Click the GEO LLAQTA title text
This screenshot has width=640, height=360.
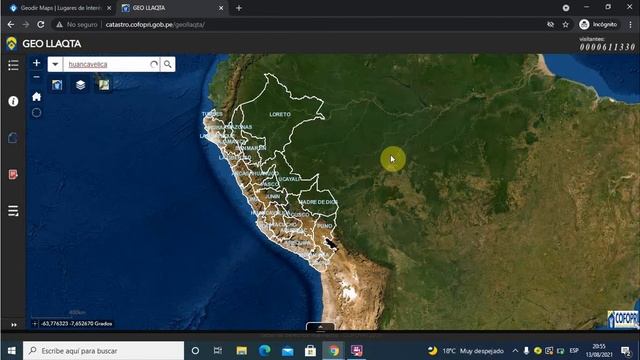[52, 44]
